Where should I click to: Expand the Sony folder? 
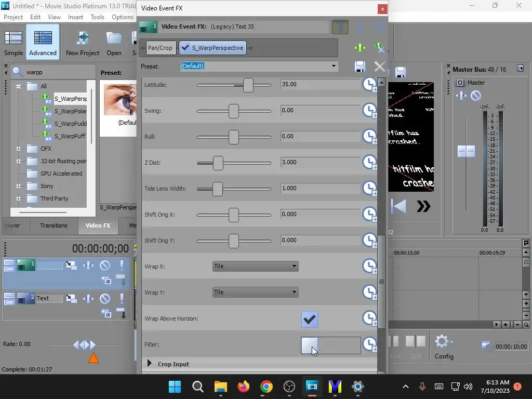point(18,186)
